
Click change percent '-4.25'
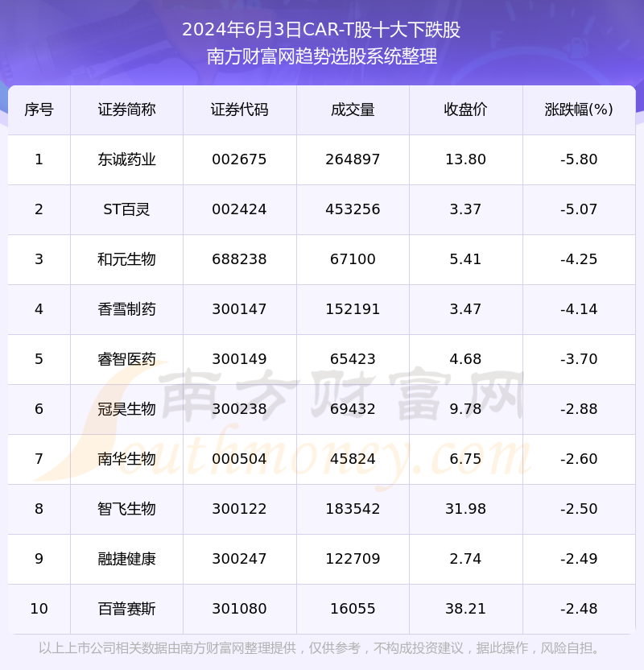click(579, 259)
